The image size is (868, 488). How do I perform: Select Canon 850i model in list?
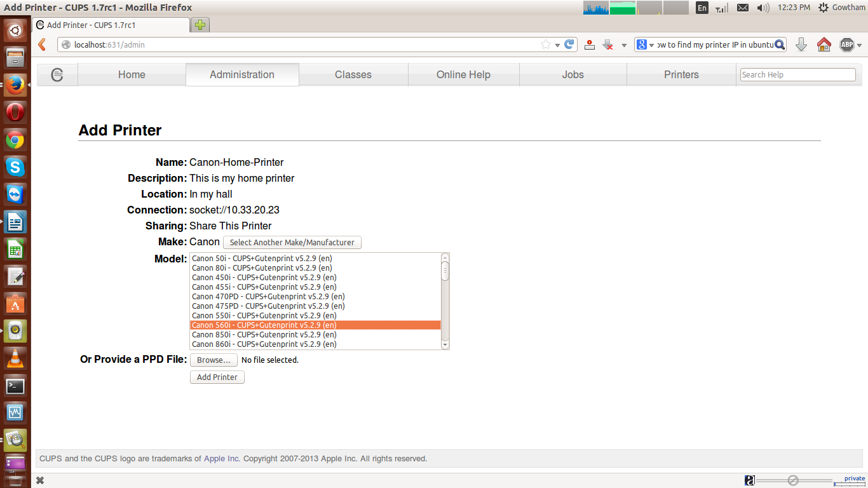(315, 334)
